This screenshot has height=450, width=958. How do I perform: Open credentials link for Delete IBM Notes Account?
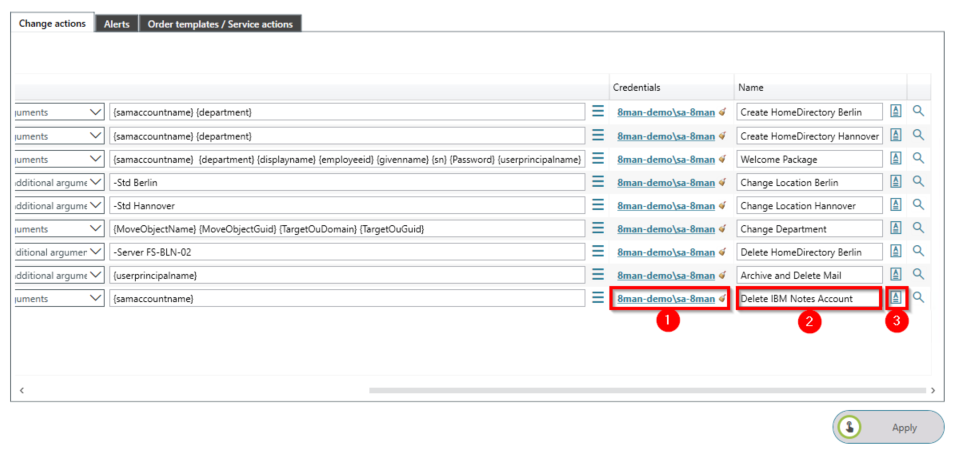click(665, 298)
